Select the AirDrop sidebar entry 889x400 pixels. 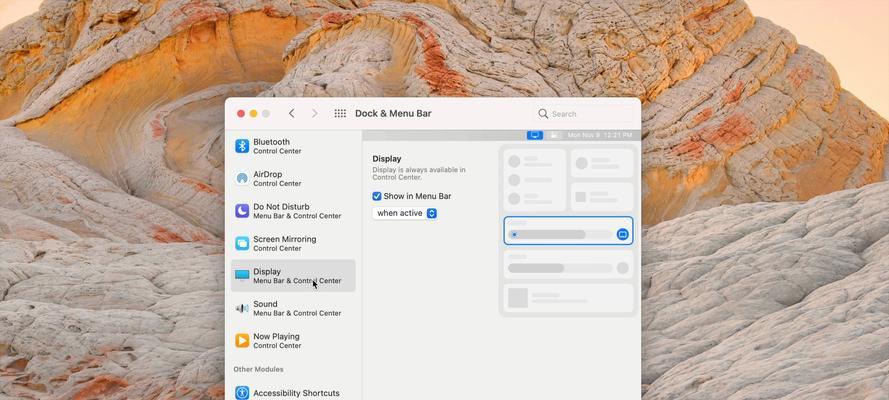click(293, 178)
